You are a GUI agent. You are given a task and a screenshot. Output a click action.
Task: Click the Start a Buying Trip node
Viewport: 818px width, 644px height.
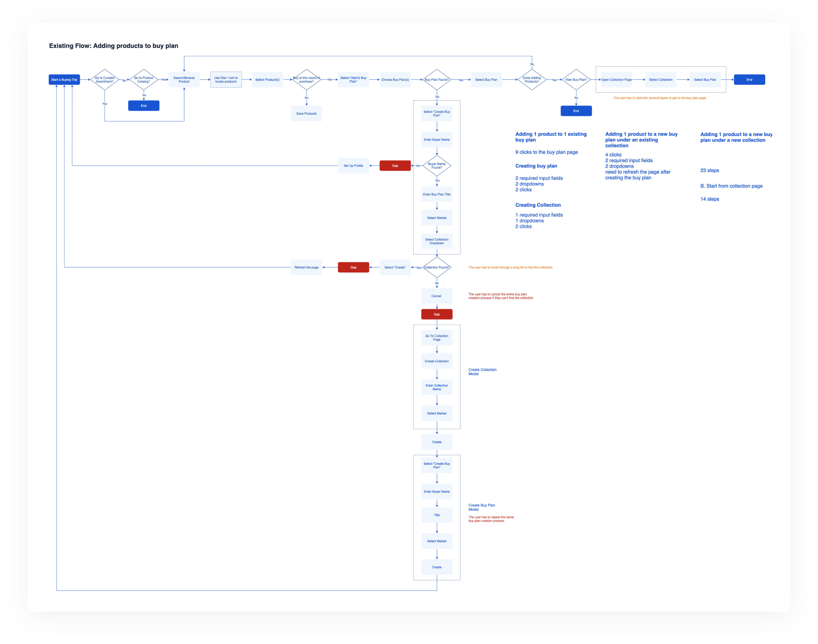64,80
